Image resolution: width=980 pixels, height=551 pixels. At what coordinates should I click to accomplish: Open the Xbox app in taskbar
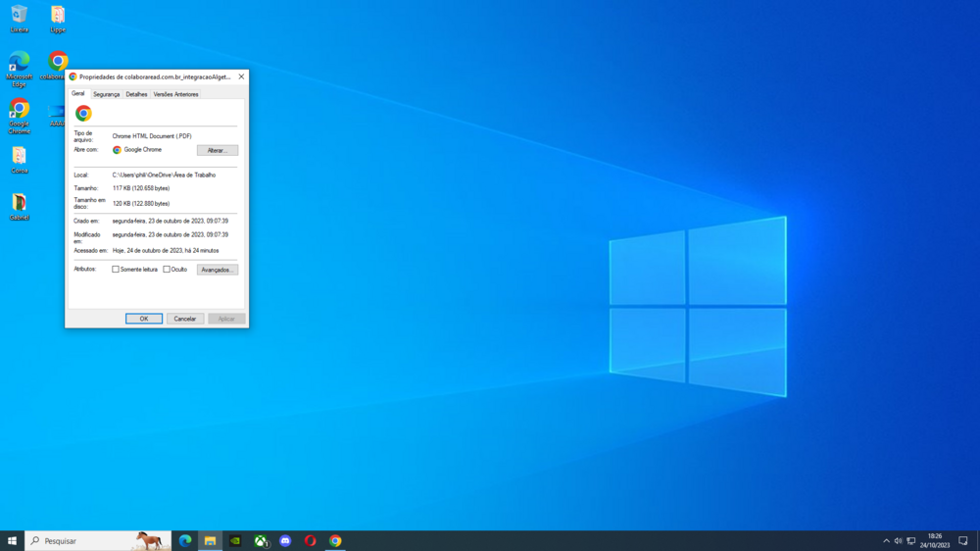[x=261, y=541]
